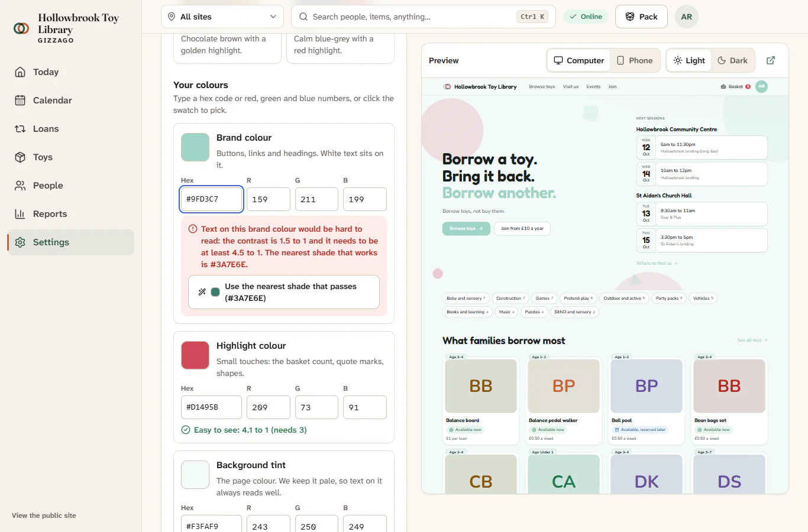This screenshot has height=532, width=808.
Task: Click the Hollowbrook Toy Library logo icon
Action: 21,28
